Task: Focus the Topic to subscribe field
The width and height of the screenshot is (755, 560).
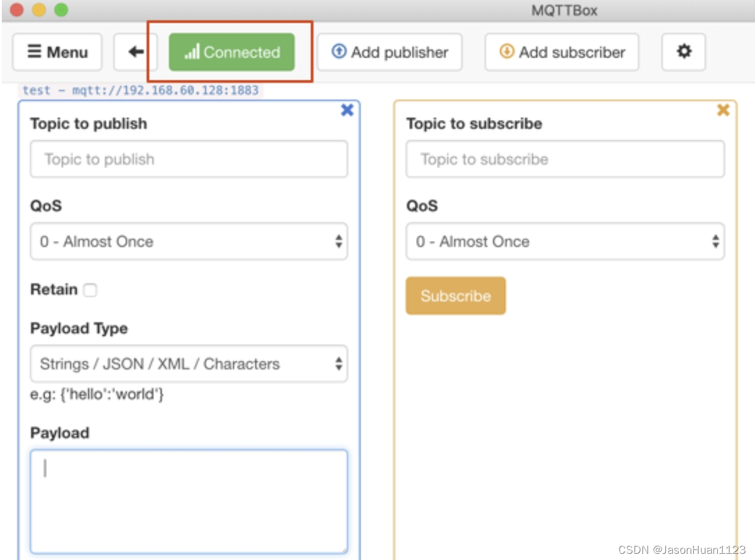Action: [565, 159]
